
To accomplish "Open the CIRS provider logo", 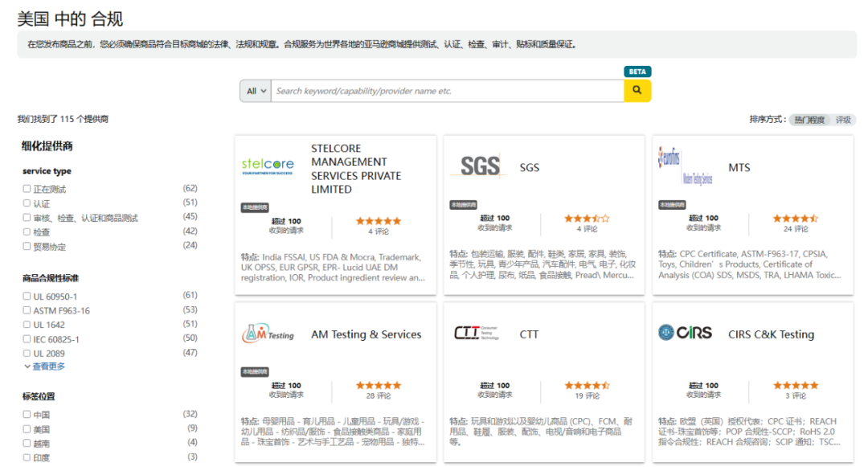I will point(686,333).
